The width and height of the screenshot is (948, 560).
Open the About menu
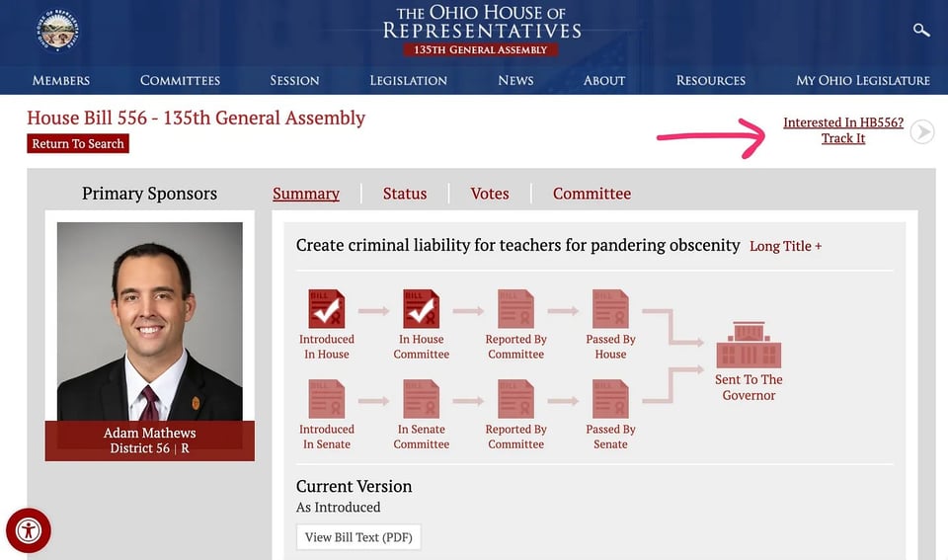click(x=604, y=80)
